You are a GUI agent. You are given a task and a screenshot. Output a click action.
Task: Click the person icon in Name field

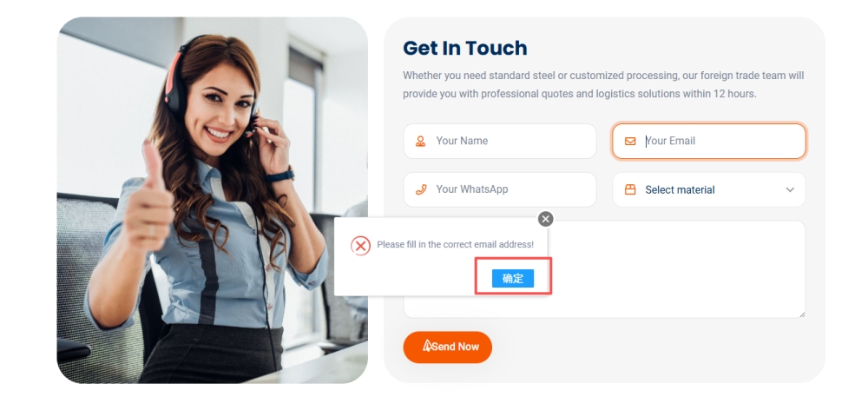pyautogui.click(x=421, y=142)
